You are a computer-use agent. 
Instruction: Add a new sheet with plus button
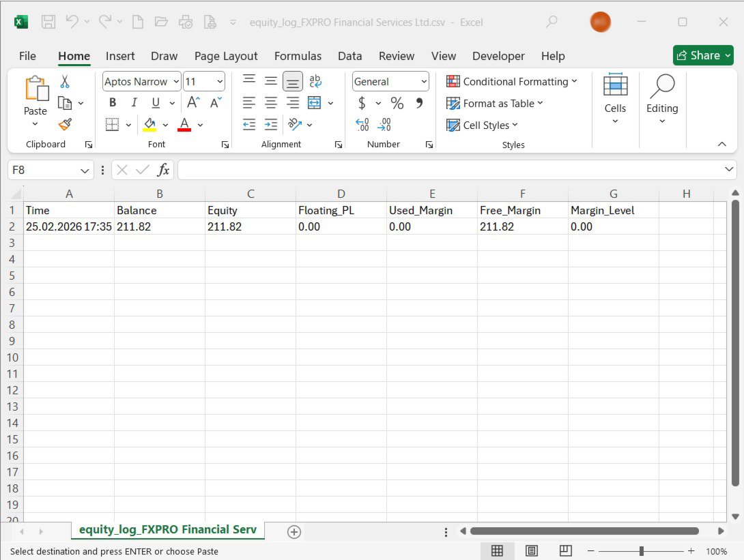click(x=294, y=532)
